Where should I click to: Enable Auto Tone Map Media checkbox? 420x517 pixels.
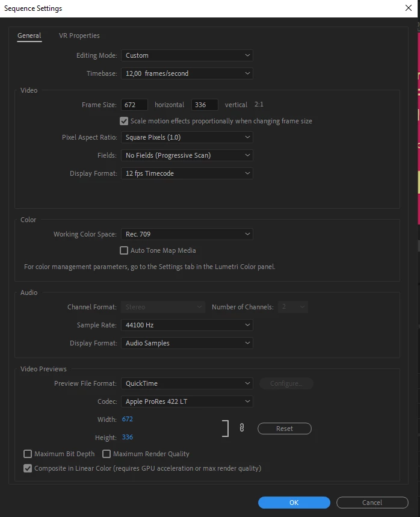[x=124, y=250]
